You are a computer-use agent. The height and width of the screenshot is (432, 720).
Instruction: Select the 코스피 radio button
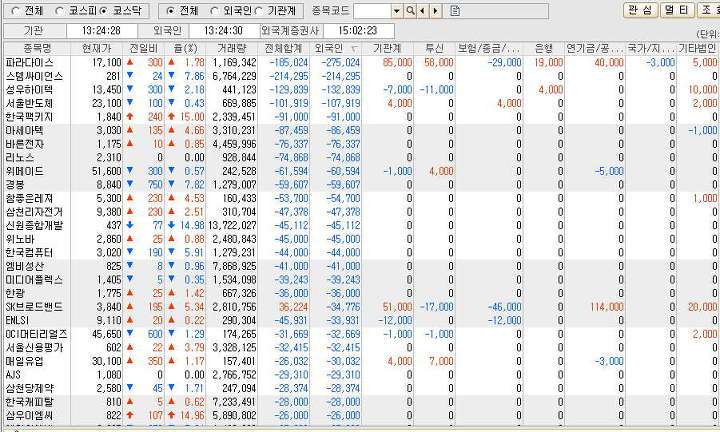(59, 11)
